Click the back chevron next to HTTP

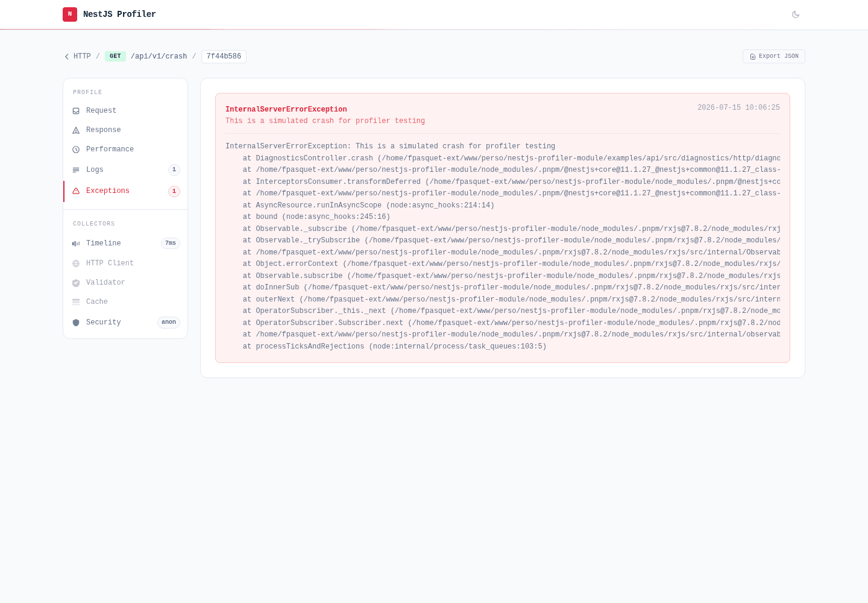point(67,57)
